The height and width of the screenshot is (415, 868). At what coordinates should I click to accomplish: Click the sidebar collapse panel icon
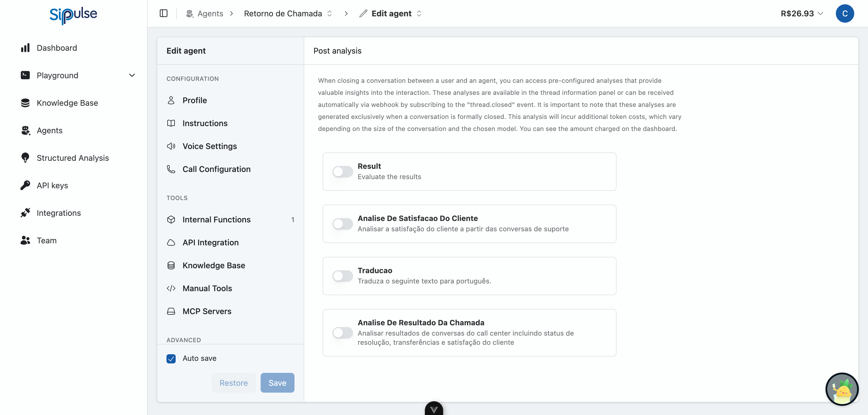pos(163,13)
